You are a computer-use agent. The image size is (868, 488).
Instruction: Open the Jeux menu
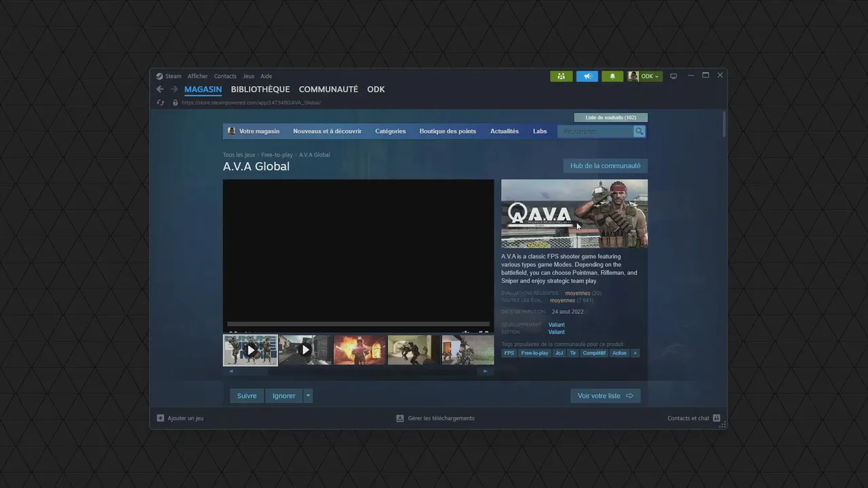(x=249, y=77)
